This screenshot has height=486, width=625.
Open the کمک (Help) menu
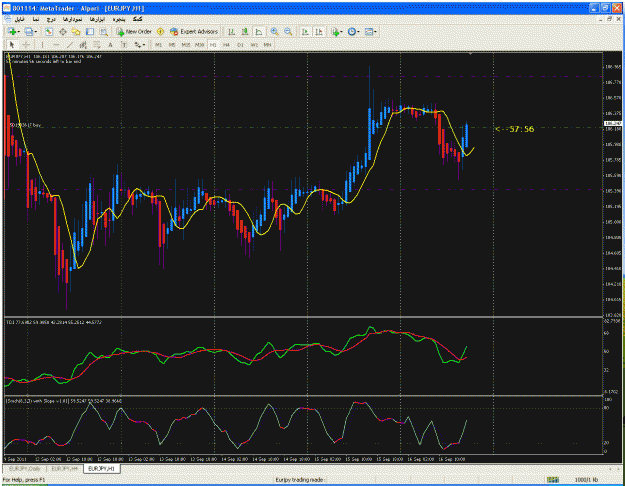point(138,19)
